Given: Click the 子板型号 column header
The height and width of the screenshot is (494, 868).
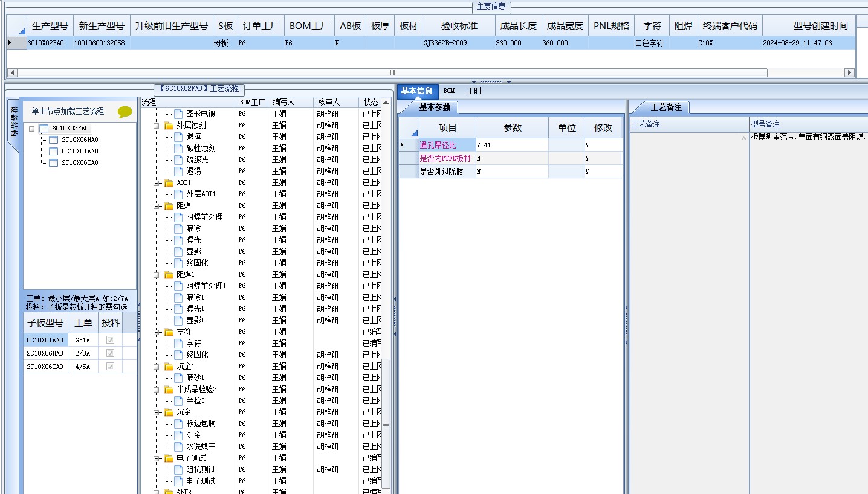Looking at the screenshot, I should [45, 322].
